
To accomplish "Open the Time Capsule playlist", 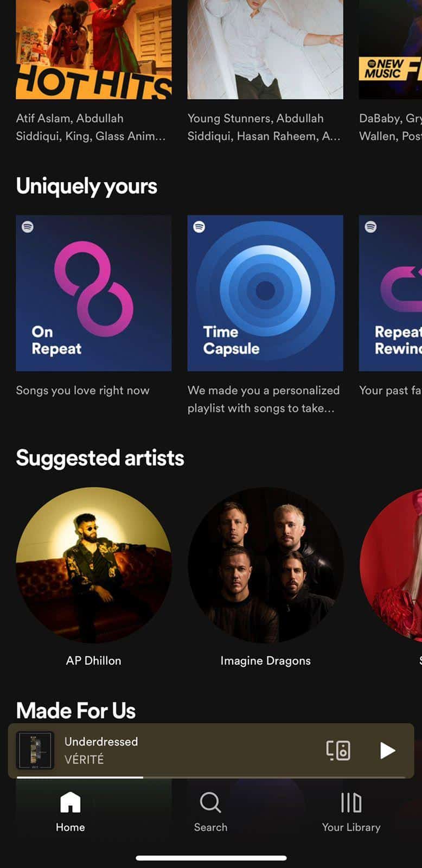I will pos(265,293).
